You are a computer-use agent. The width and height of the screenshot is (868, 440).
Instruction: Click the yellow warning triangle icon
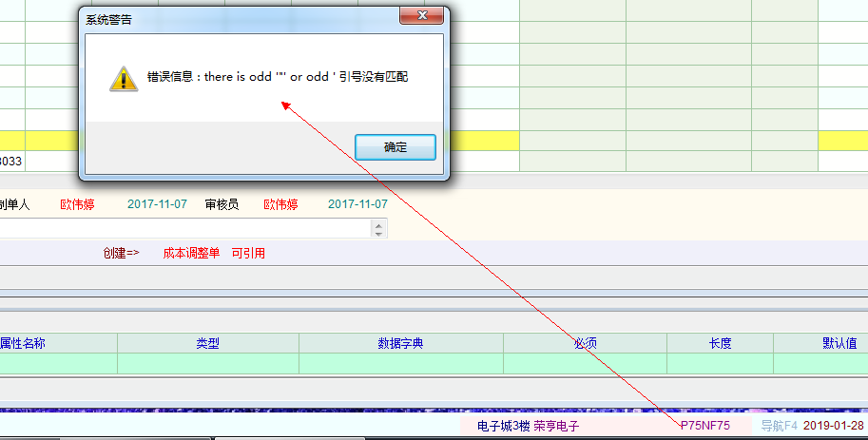124,78
